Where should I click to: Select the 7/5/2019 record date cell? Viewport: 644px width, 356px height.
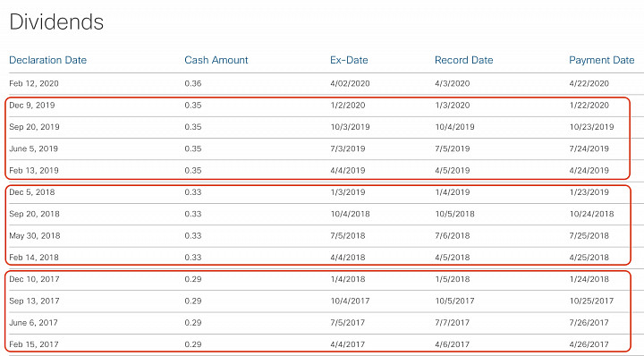tap(453, 148)
